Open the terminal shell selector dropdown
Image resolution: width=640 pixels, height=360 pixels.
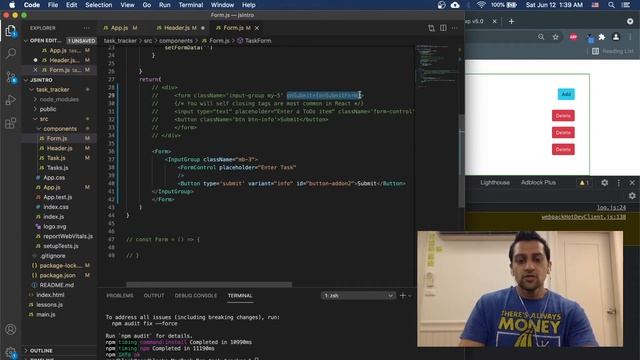358,295
